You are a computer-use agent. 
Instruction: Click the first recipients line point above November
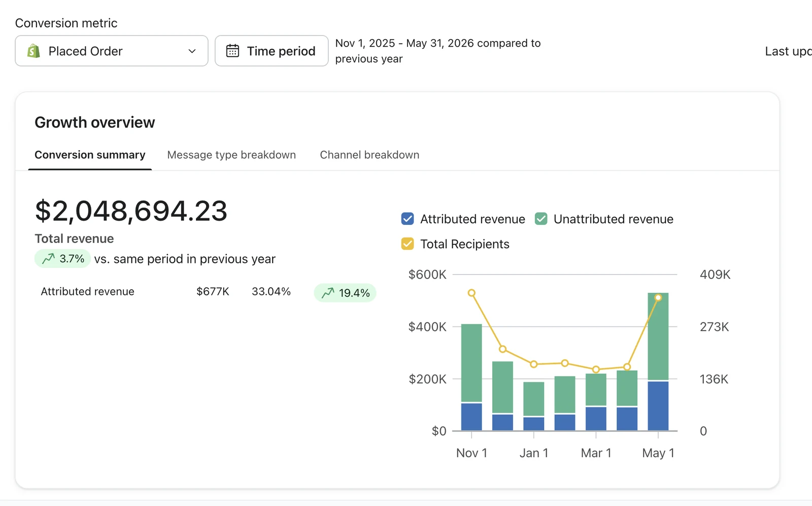click(x=471, y=293)
